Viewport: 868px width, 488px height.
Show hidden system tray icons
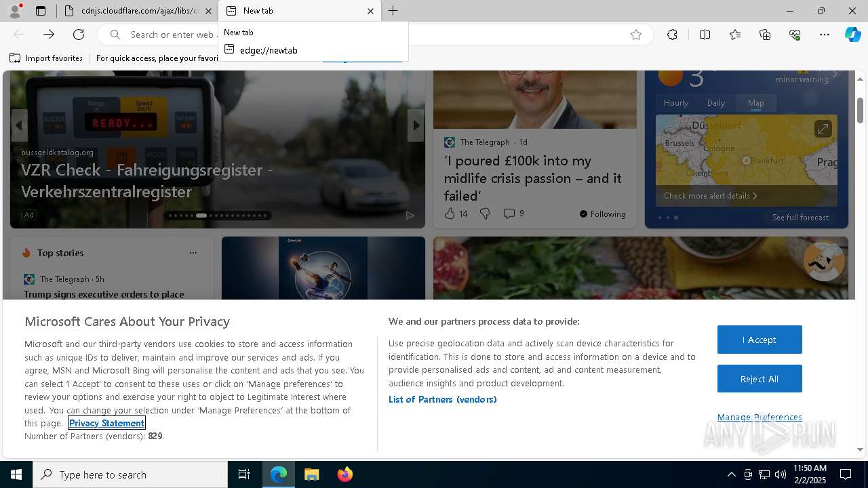tap(731, 474)
